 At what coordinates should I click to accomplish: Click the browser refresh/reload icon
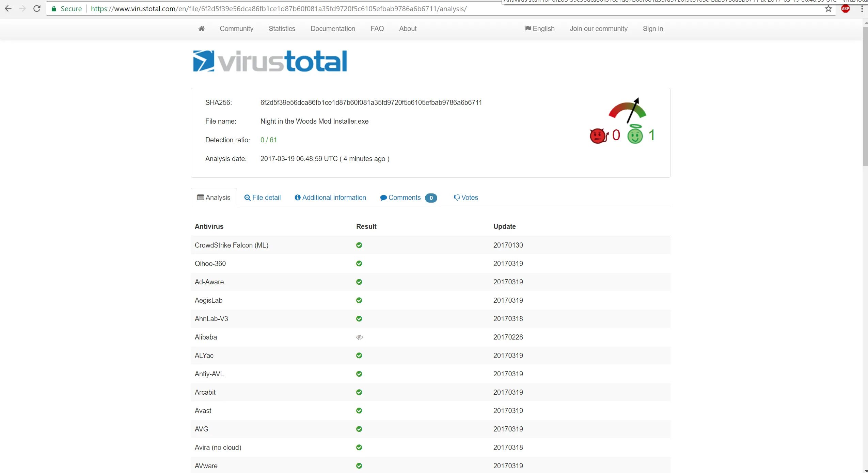tap(36, 8)
